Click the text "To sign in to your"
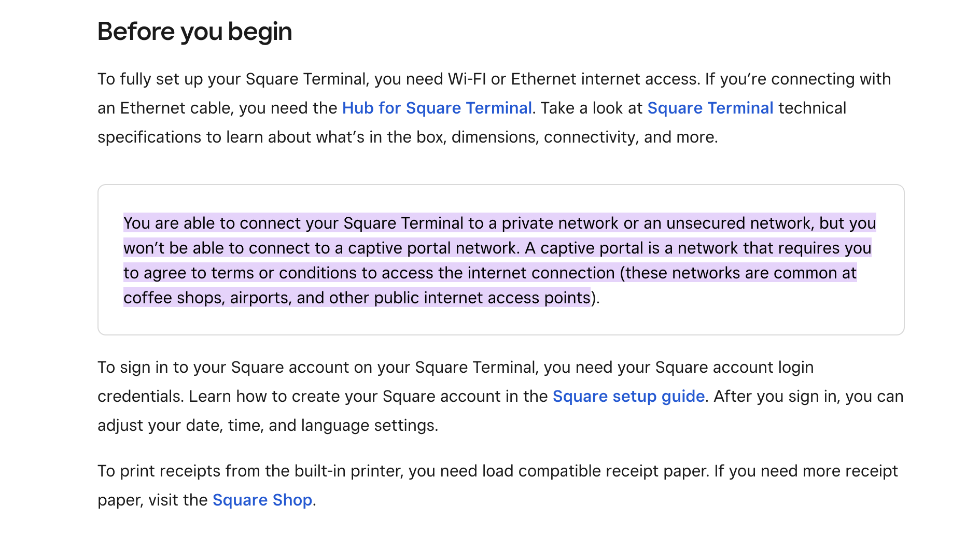 click(163, 367)
